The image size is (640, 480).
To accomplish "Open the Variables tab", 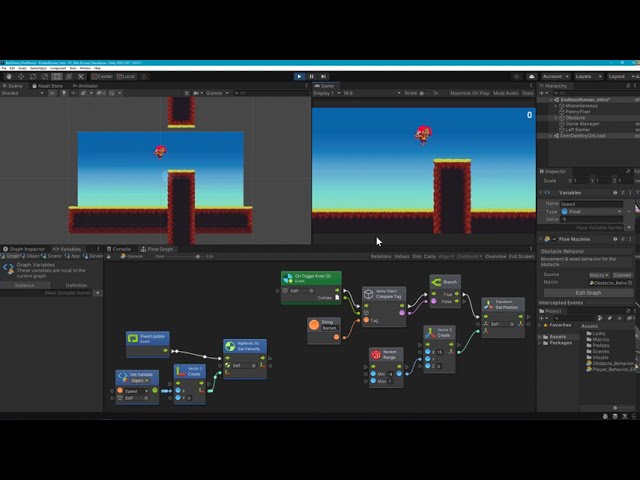I will coord(67,249).
